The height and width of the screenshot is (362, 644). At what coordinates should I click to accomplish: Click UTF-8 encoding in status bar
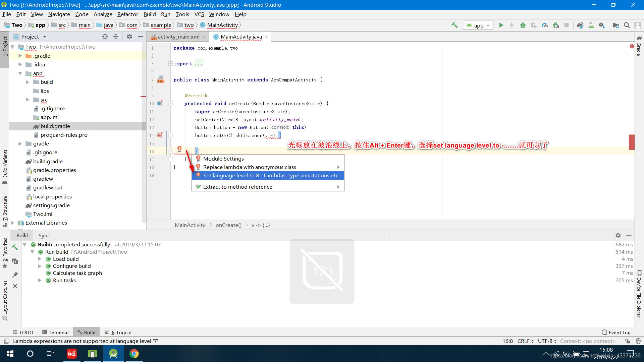pos(547,341)
